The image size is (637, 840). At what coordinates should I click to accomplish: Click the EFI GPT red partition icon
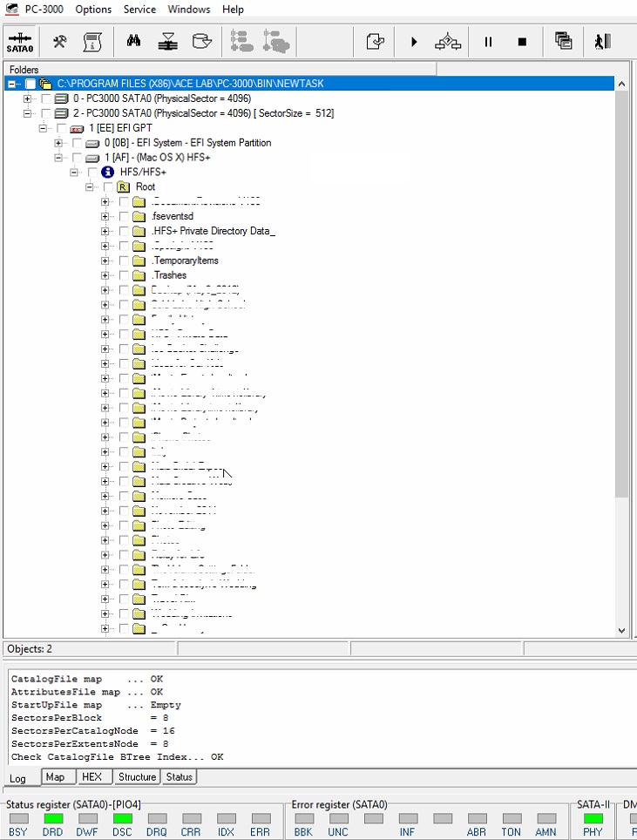tap(77, 129)
